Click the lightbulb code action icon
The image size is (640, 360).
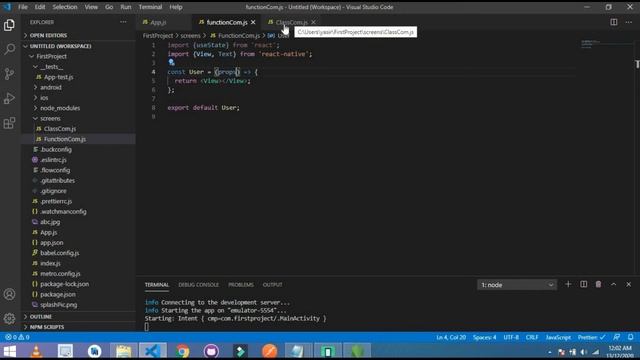pyautogui.click(x=171, y=62)
